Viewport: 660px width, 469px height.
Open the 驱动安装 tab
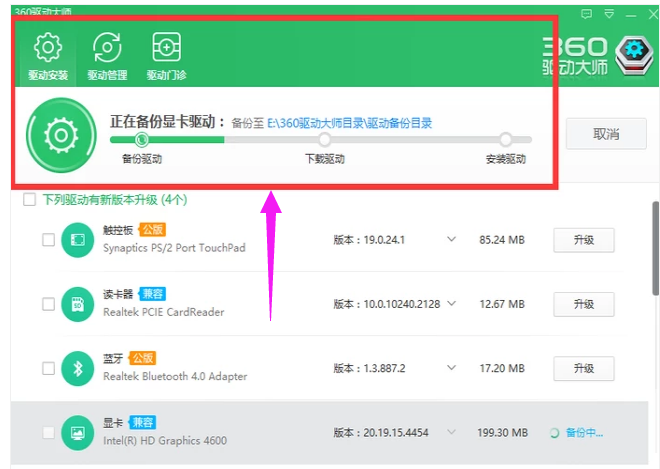point(48,56)
